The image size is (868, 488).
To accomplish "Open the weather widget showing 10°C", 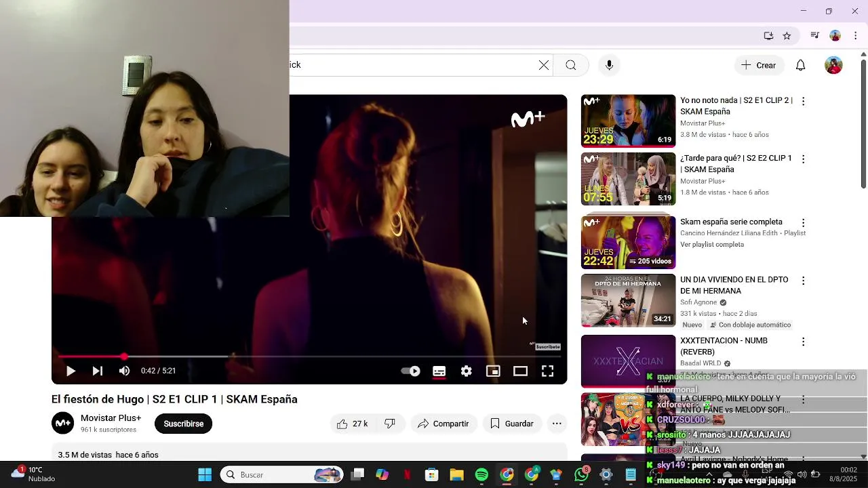I will click(x=33, y=474).
